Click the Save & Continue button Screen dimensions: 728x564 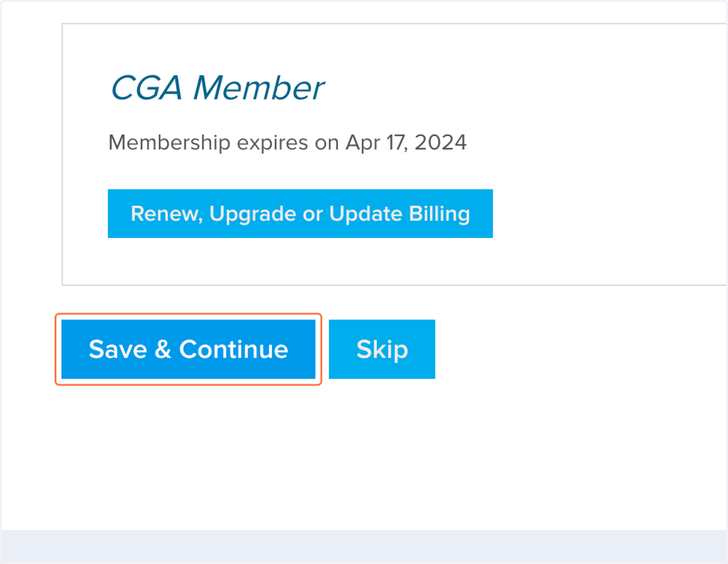click(x=188, y=349)
